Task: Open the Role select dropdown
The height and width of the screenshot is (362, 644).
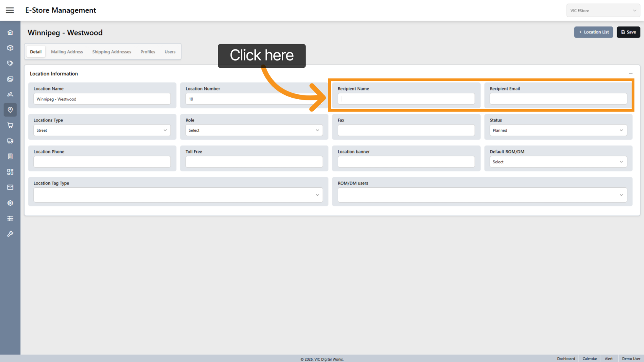Action: pos(254,130)
